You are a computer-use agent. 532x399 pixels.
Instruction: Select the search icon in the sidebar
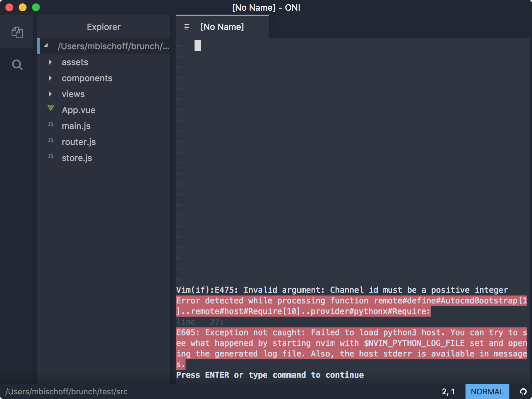[x=17, y=65]
